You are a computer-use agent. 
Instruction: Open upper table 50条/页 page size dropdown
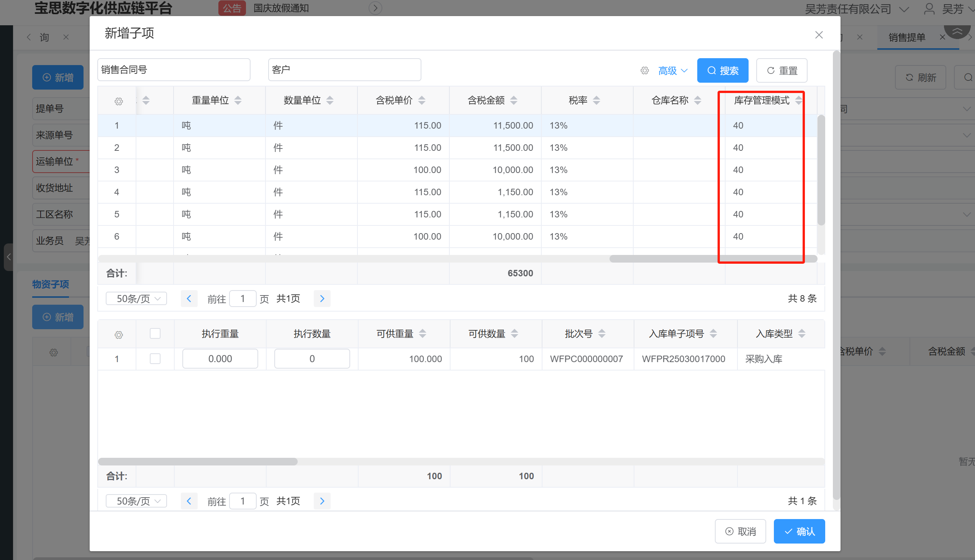[136, 299]
